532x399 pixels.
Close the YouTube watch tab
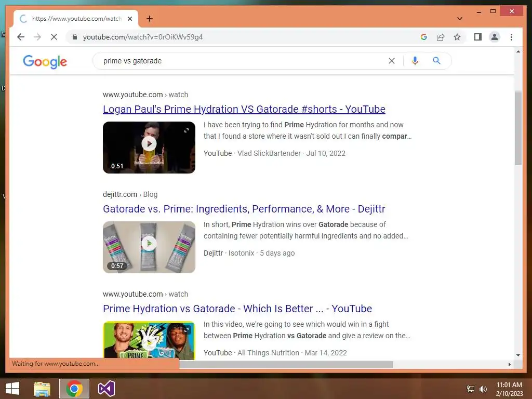coord(129,19)
